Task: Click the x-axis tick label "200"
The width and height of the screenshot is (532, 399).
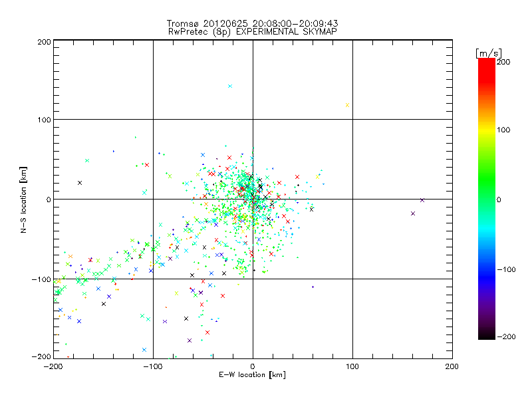Action: (452, 367)
